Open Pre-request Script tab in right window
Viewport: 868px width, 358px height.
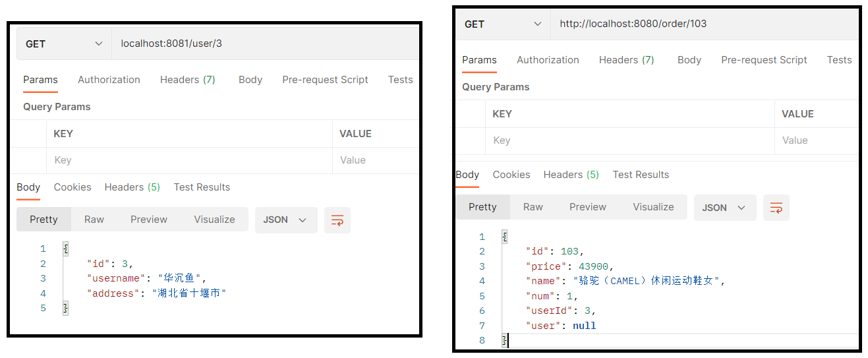point(764,60)
